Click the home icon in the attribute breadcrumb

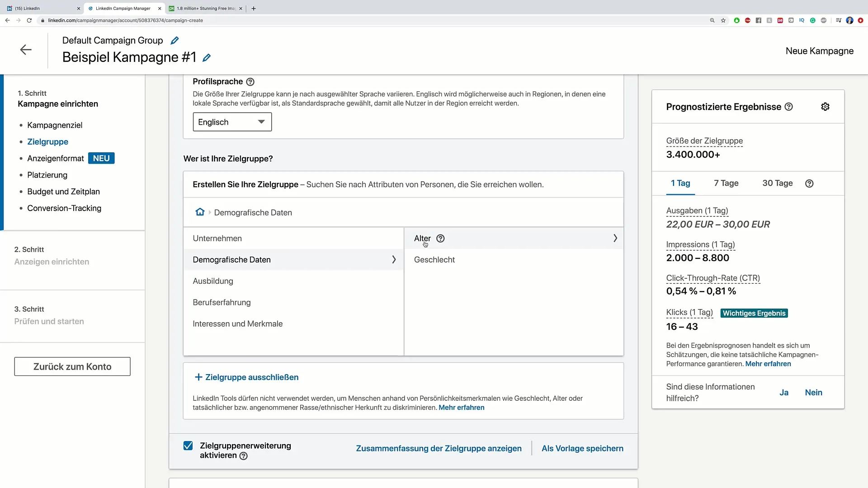point(200,212)
